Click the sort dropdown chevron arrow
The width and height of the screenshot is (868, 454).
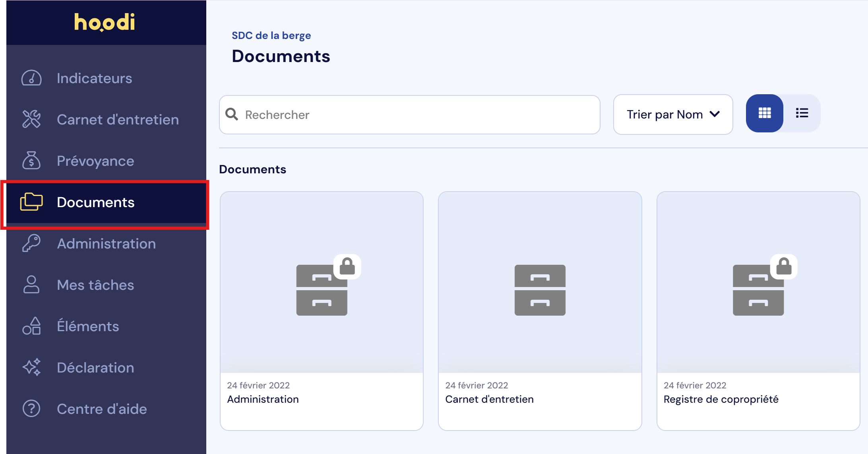(715, 114)
